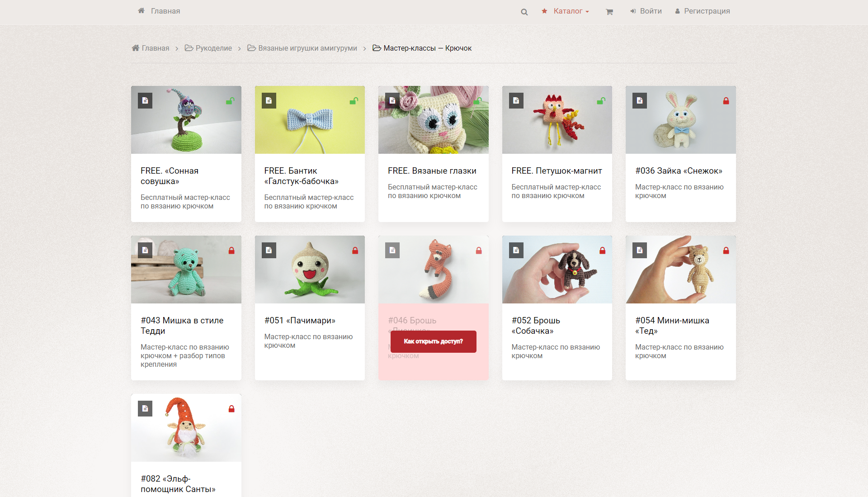Open the green Teddy bear thumbnail

(x=186, y=270)
